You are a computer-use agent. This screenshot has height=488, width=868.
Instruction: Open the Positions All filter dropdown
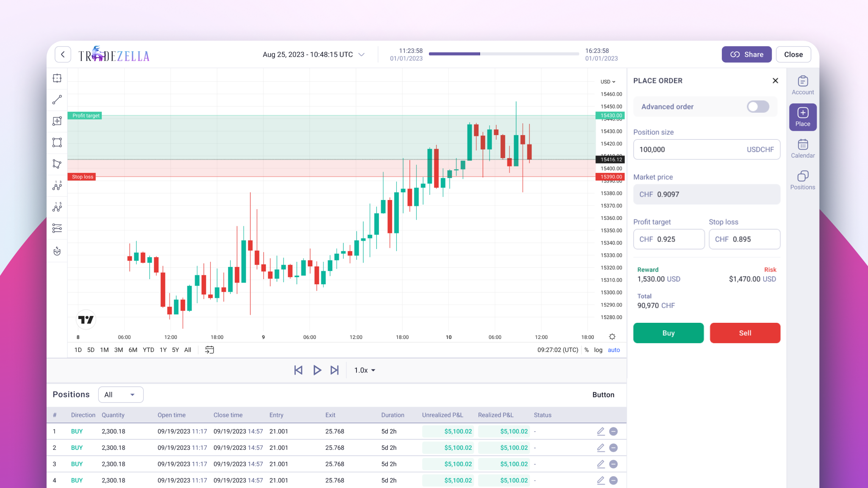click(121, 395)
